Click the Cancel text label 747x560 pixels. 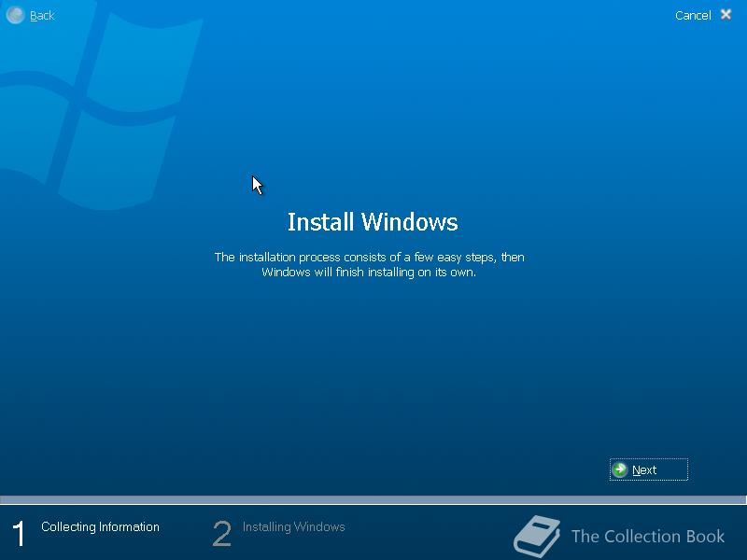693,16
